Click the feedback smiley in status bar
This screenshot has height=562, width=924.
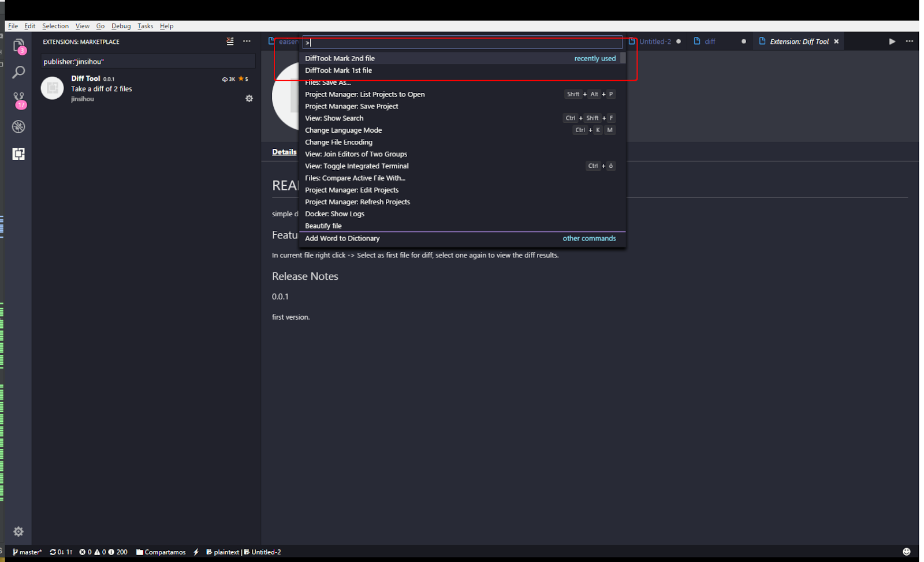(x=906, y=552)
